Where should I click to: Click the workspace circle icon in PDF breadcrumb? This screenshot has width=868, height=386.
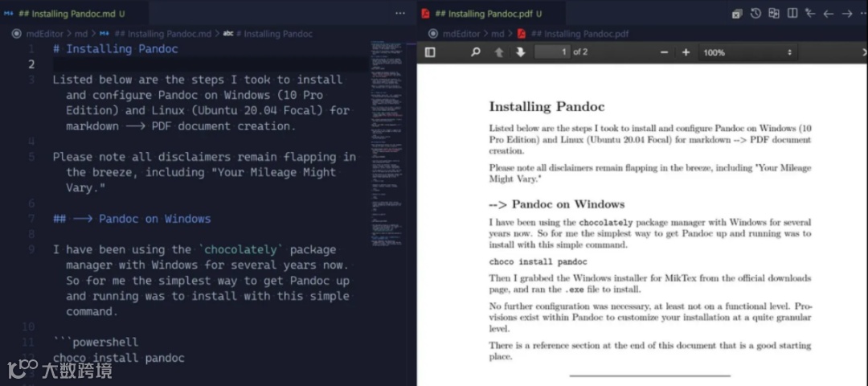433,34
